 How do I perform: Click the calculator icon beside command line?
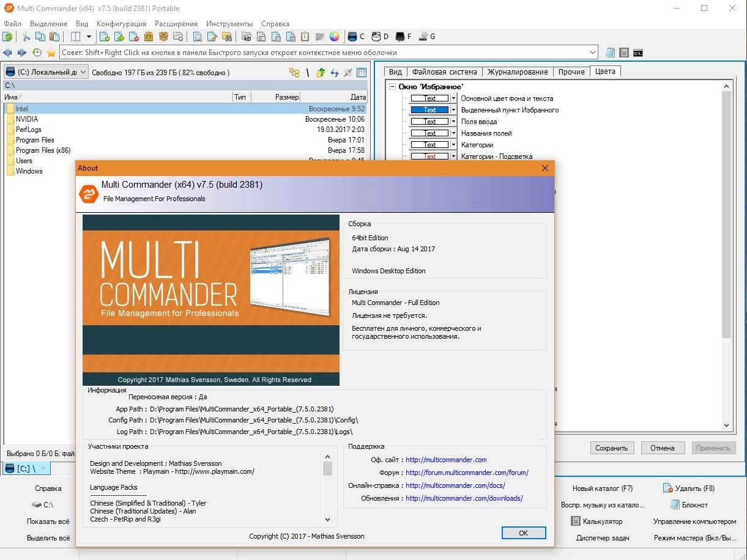[x=624, y=53]
